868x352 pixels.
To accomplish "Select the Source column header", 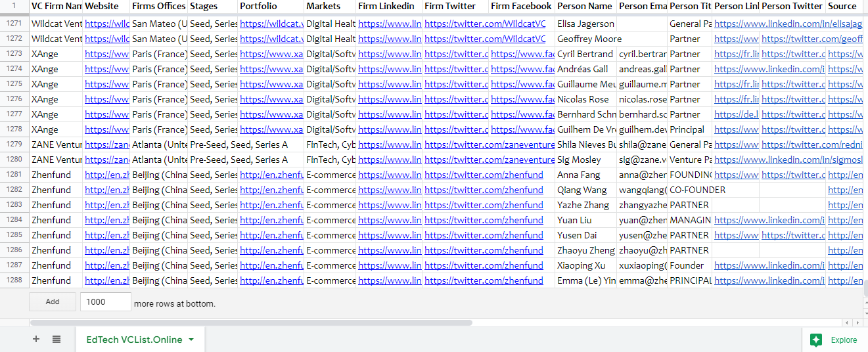I will (x=845, y=6).
